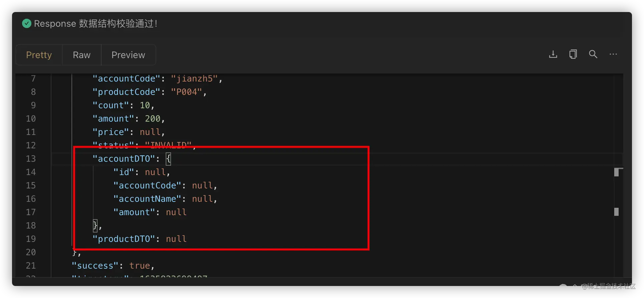Click line number 15 in gutter
This screenshot has height=298, width=644.
coord(31,185)
